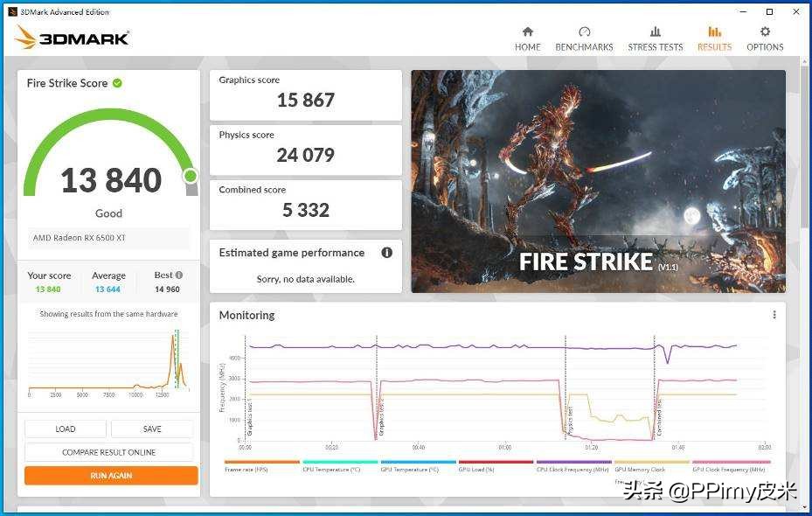812x516 pixels.
Task: Click the LOAD button
Action: pos(66,429)
